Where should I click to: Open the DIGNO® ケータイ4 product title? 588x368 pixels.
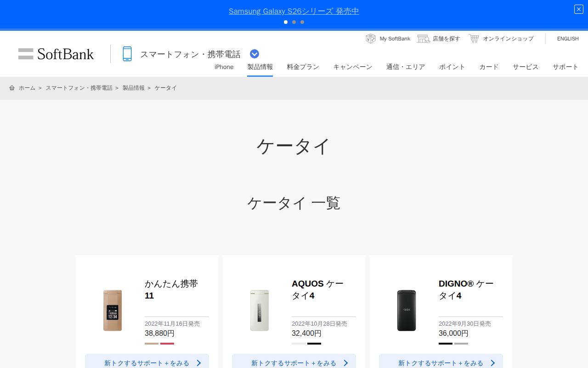(x=466, y=290)
